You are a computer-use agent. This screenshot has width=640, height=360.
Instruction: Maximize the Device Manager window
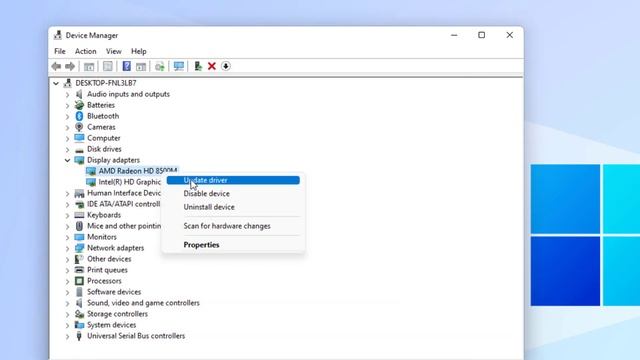pyautogui.click(x=482, y=35)
